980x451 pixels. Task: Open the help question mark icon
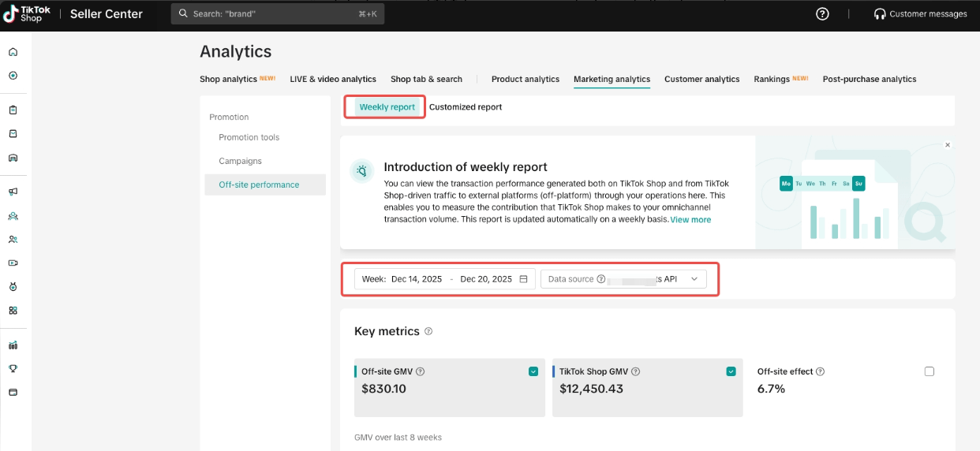(x=822, y=14)
